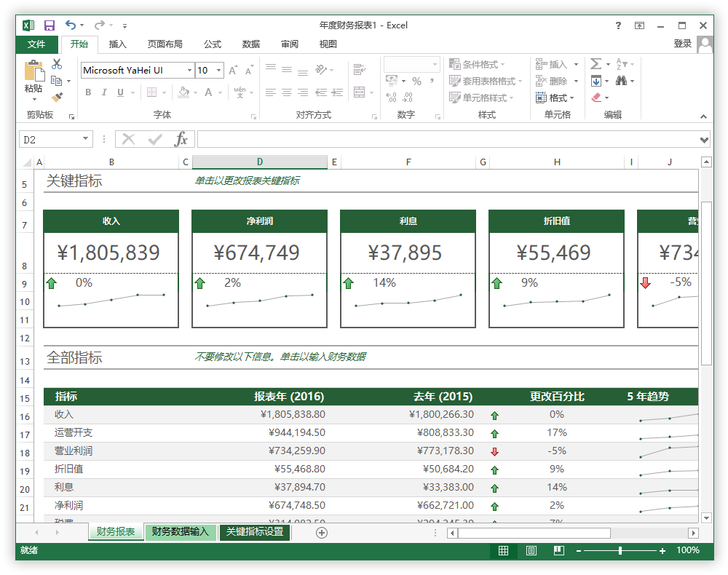Image resolution: width=728 pixels, height=575 pixels.
Task: Open the 格式 cells button
Action: point(555,98)
